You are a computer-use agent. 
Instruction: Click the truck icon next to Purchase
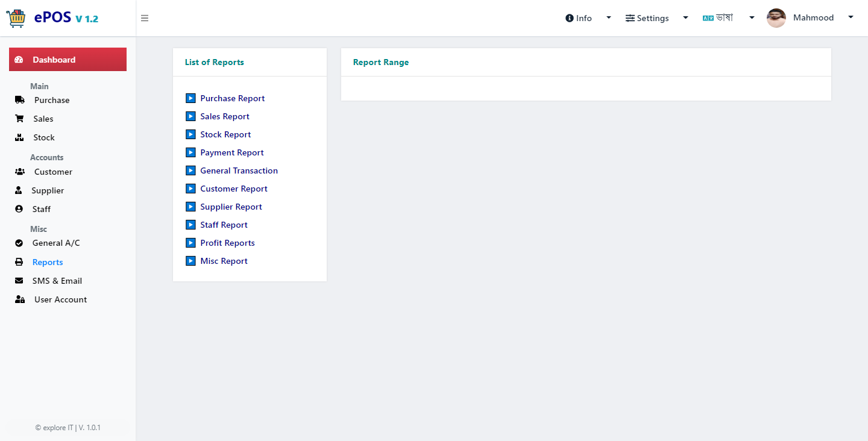[20, 100]
